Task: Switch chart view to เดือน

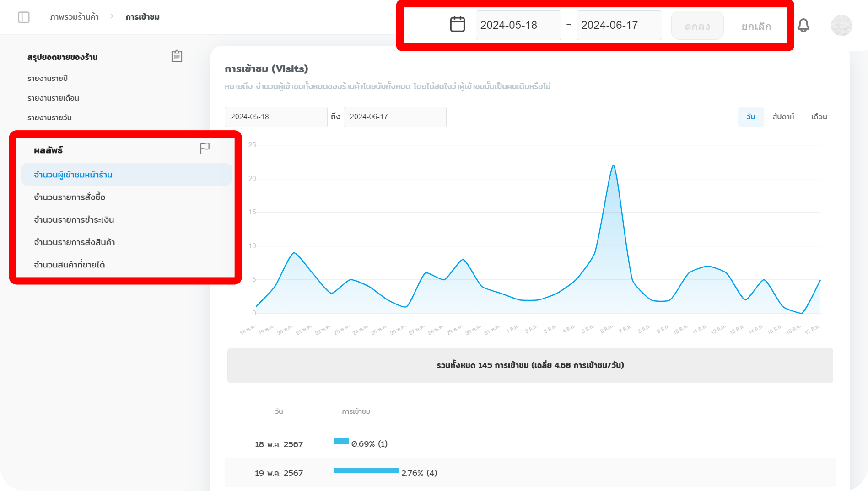Action: coord(819,117)
